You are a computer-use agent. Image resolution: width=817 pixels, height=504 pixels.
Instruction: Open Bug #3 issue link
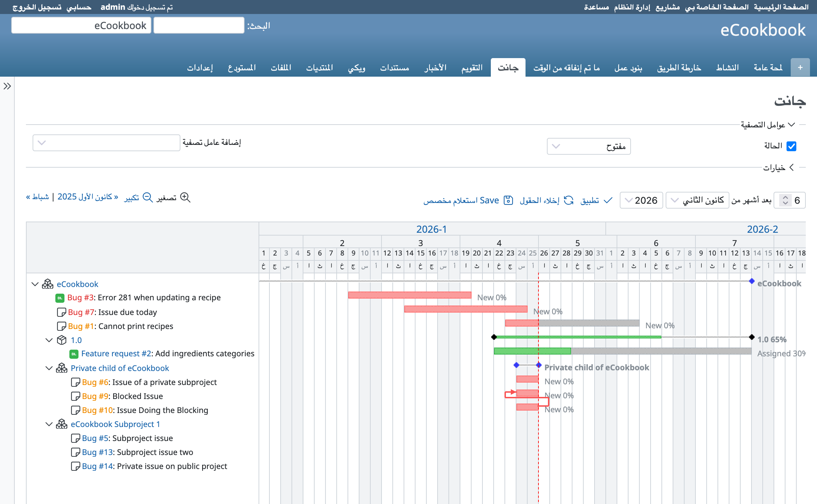click(81, 297)
